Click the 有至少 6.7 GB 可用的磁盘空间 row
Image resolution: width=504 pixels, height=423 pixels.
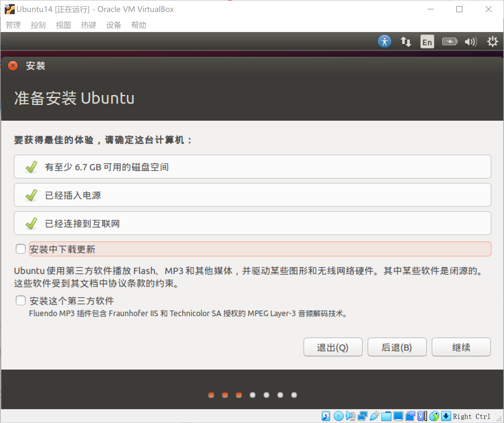(x=253, y=167)
